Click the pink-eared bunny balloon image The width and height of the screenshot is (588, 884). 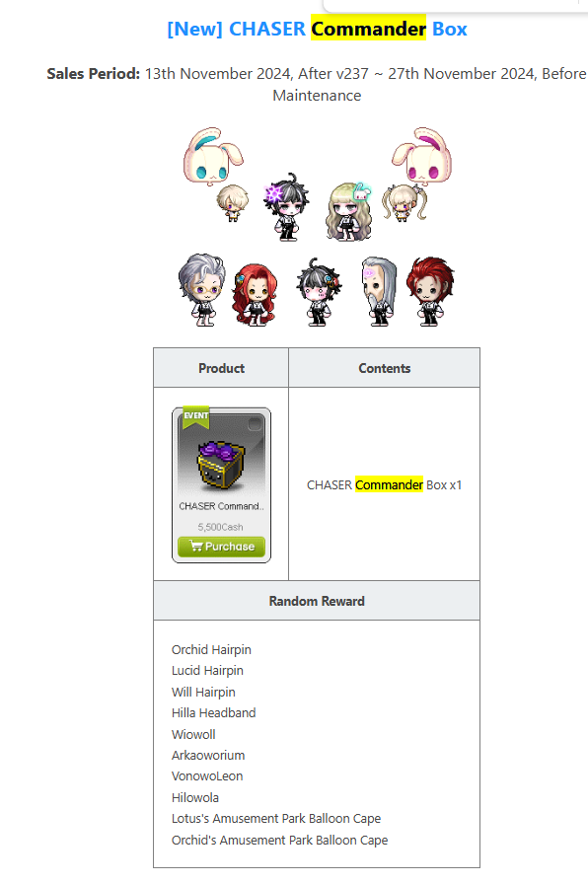point(422,156)
